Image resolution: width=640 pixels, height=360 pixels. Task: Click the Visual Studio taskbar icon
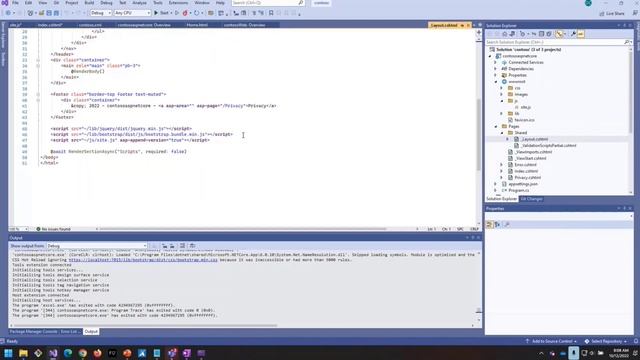click(53, 353)
